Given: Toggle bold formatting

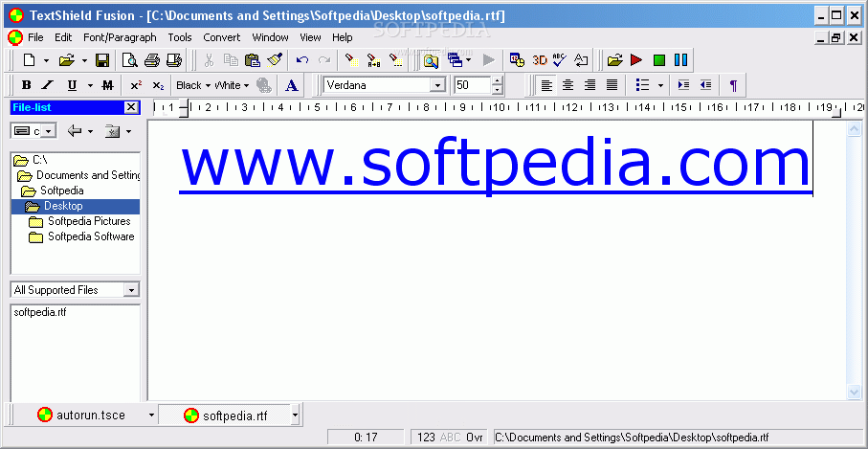Looking at the screenshot, I should pos(26,85).
